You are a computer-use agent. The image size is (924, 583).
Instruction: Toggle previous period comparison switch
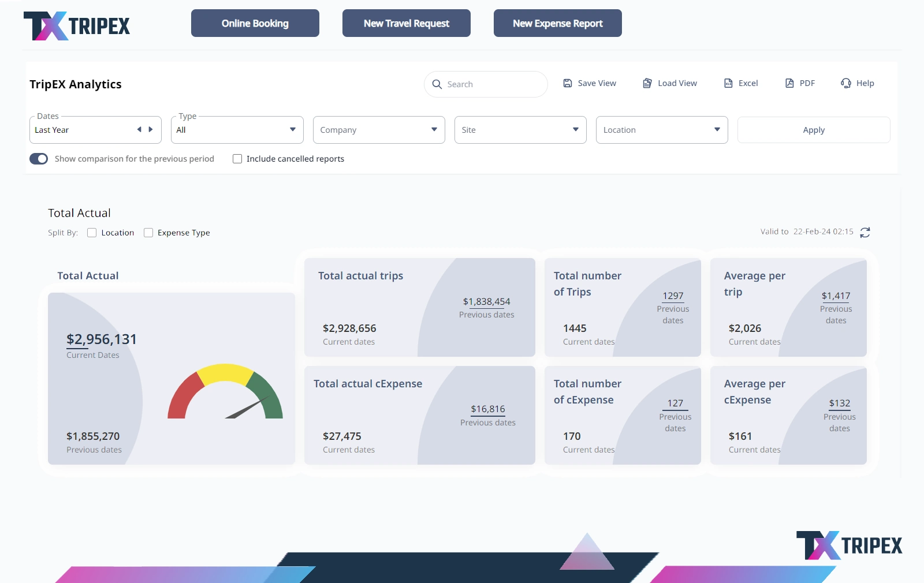click(x=39, y=159)
